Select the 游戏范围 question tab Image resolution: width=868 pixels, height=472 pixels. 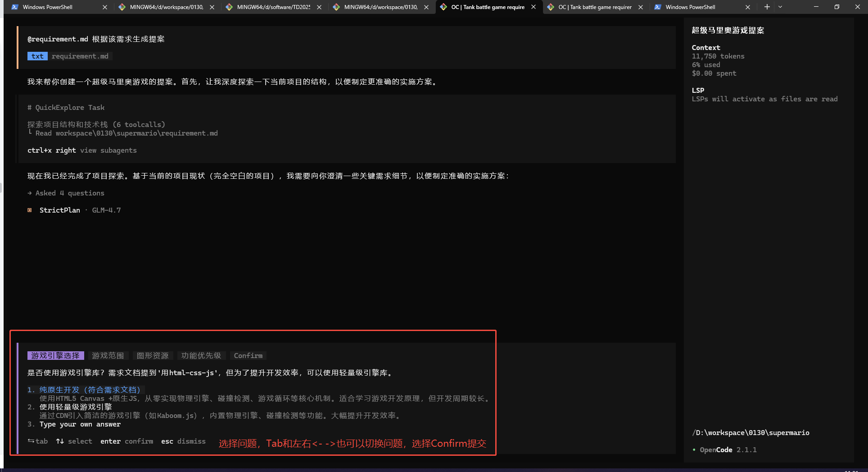point(108,356)
